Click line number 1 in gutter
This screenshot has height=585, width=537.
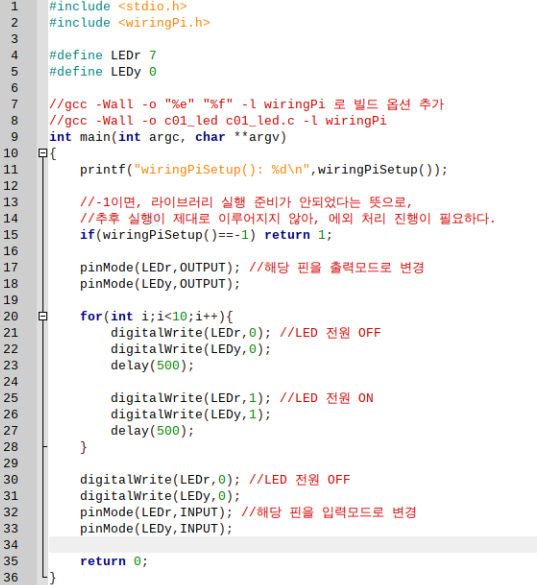click(14, 6)
